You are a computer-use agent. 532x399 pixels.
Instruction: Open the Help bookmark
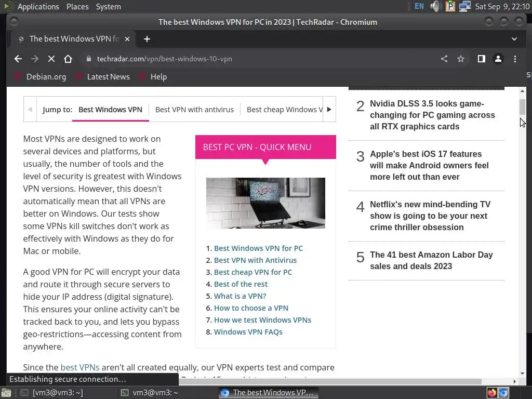coord(153,77)
